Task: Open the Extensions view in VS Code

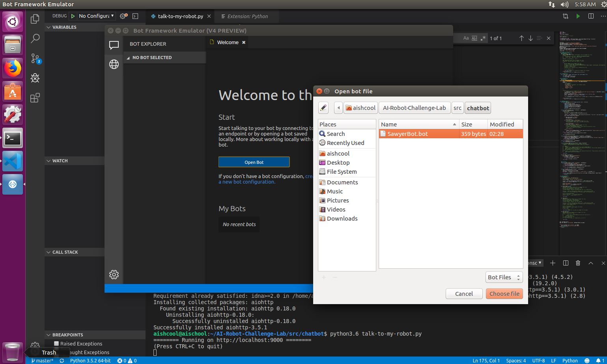Action: 35,98
